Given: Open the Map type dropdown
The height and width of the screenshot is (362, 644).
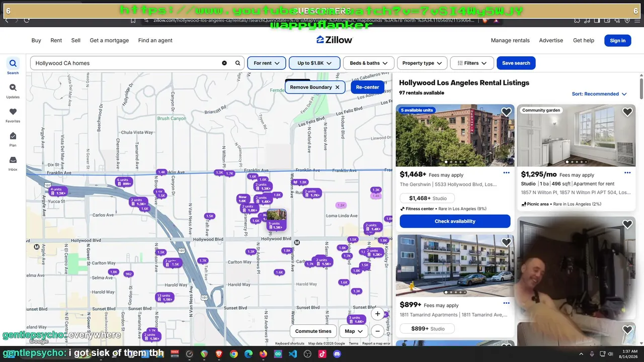Looking at the screenshot, I should pyautogui.click(x=354, y=331).
